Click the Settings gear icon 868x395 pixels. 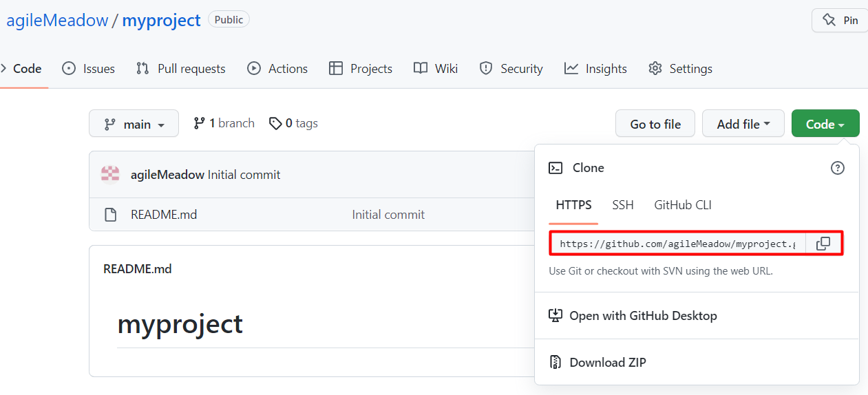pos(655,68)
